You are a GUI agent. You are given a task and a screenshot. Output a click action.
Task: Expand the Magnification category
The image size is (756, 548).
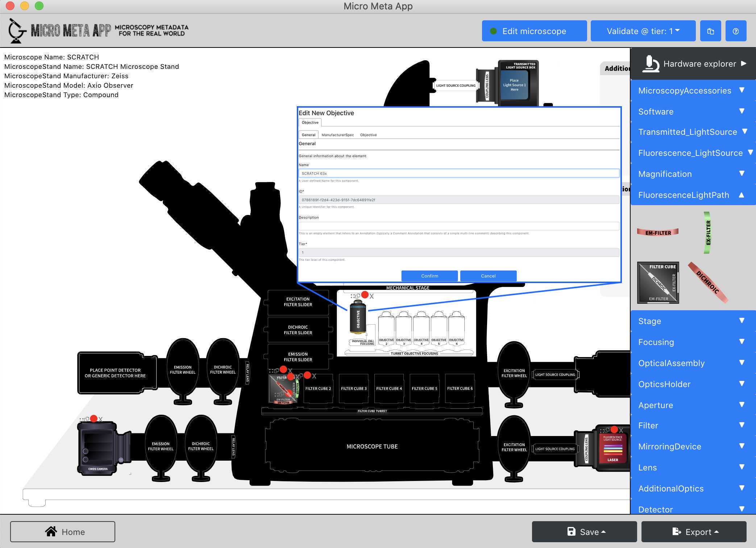(x=693, y=174)
